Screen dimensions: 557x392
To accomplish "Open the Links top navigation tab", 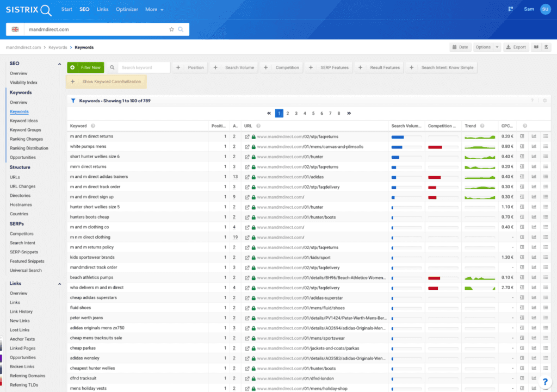I will [102, 10].
